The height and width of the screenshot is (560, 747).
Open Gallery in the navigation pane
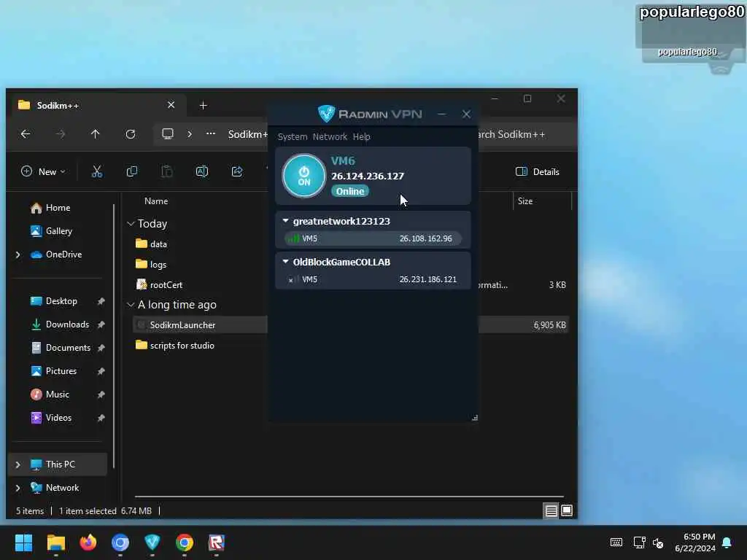tap(52, 231)
